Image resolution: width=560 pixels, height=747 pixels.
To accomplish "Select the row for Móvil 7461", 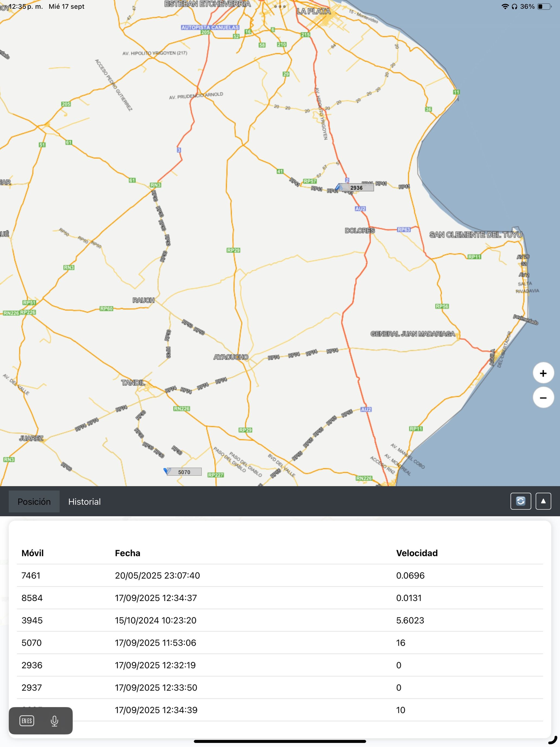I will (x=280, y=575).
